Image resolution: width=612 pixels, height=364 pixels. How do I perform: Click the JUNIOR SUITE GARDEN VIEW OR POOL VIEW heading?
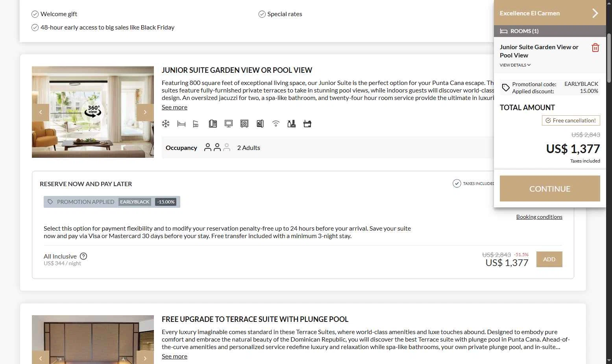click(x=237, y=70)
